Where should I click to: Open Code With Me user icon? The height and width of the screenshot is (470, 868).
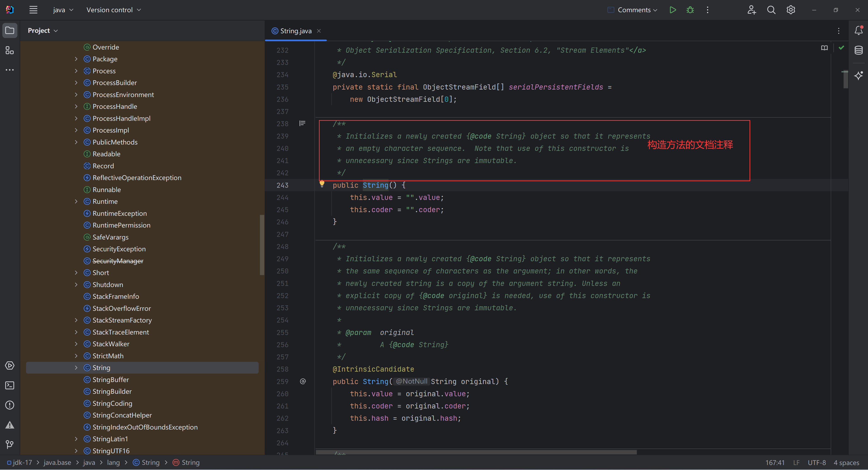click(x=751, y=10)
